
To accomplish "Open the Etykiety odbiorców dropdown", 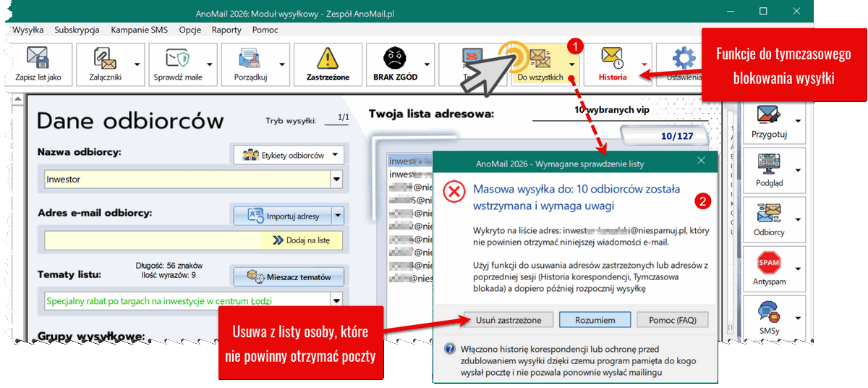I will pos(289,155).
